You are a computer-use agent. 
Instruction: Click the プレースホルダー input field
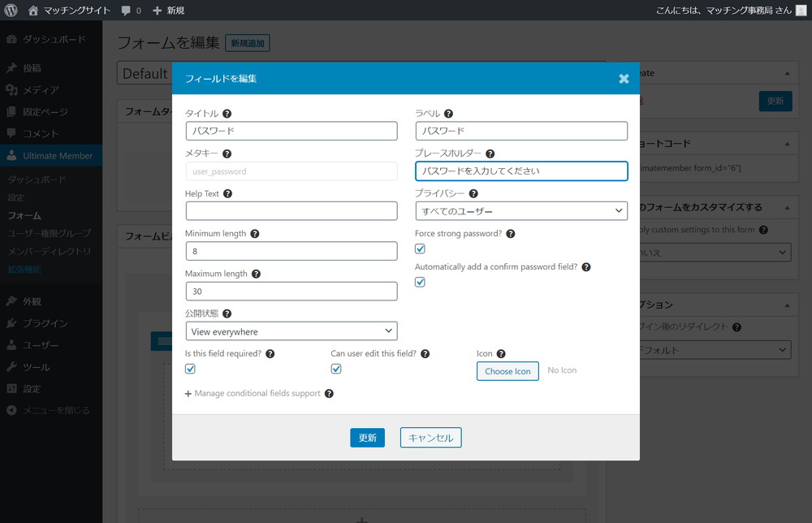click(x=521, y=171)
